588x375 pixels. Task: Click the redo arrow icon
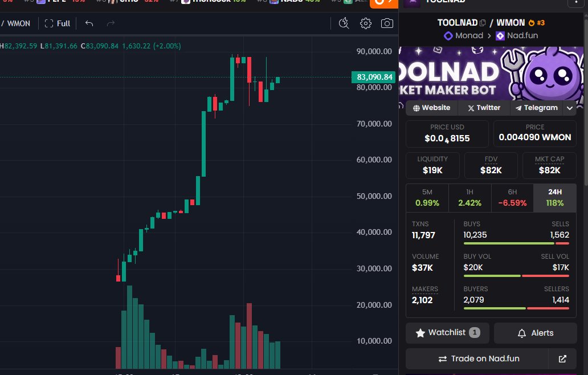[x=111, y=23]
